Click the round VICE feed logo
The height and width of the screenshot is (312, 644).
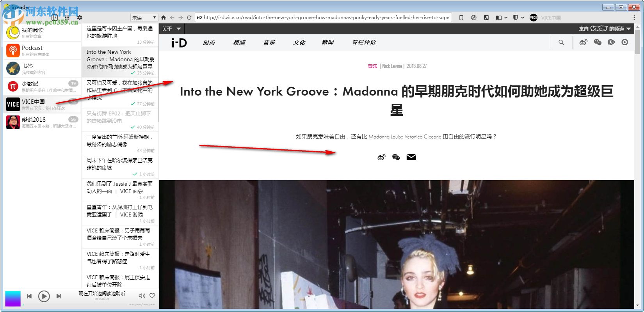tap(534, 18)
